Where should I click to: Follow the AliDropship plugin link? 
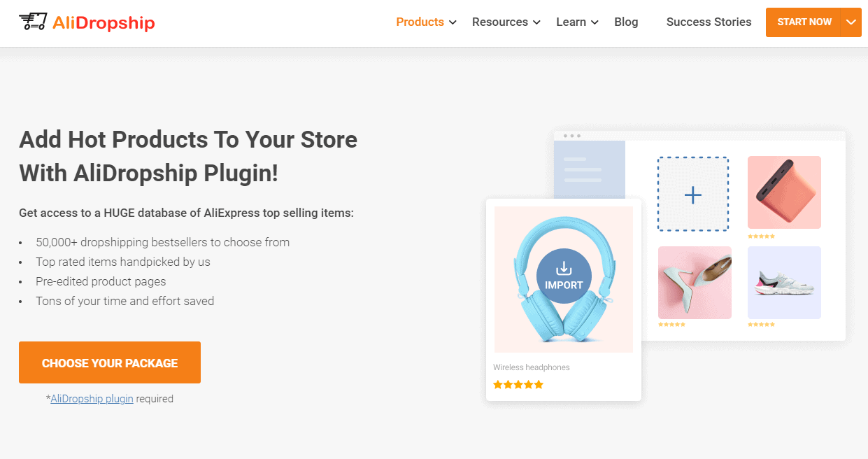pyautogui.click(x=92, y=399)
